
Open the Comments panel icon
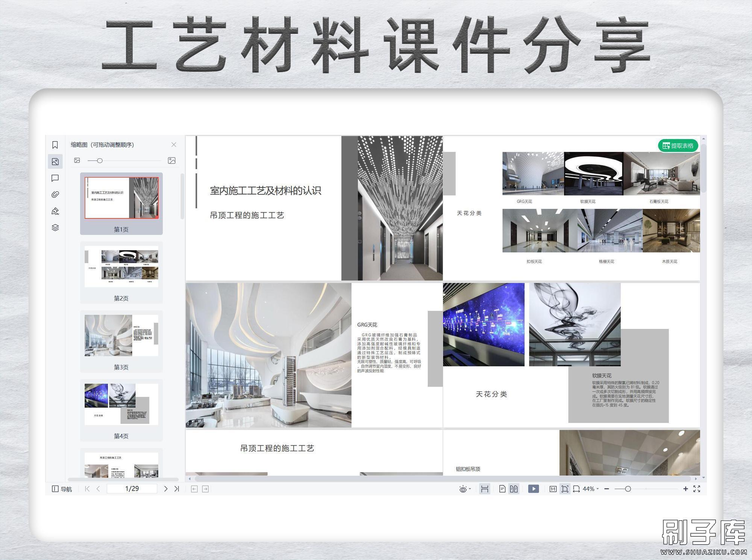click(x=55, y=178)
